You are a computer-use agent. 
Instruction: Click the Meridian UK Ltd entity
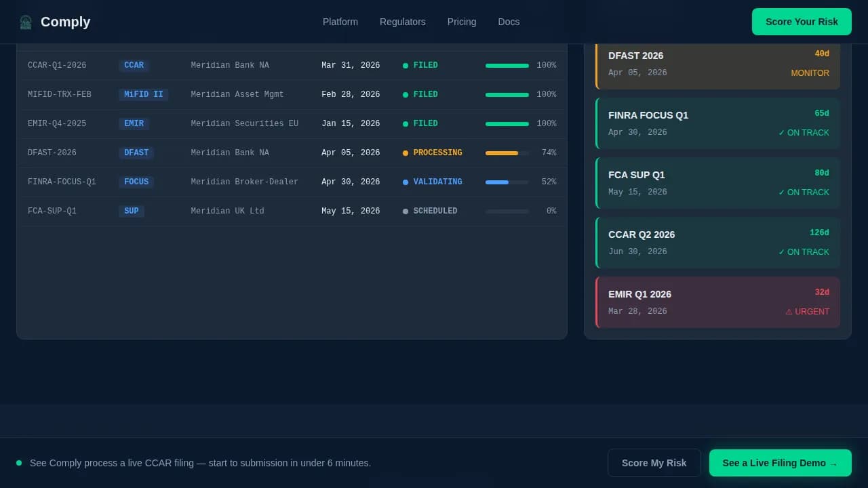228,211
